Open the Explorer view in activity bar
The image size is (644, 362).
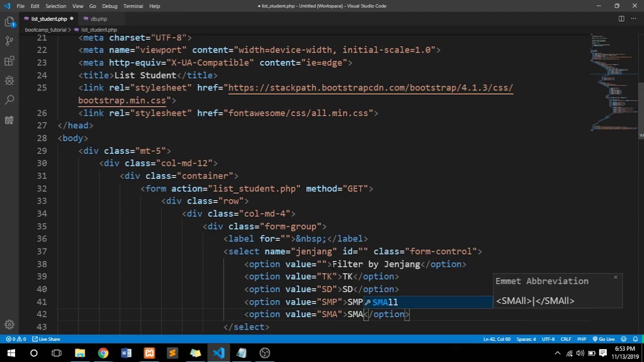point(9,22)
